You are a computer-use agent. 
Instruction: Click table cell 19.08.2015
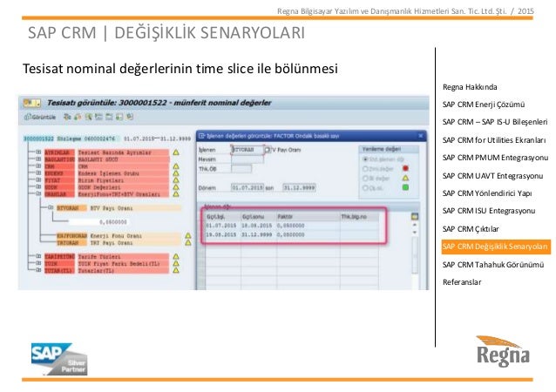point(221,234)
